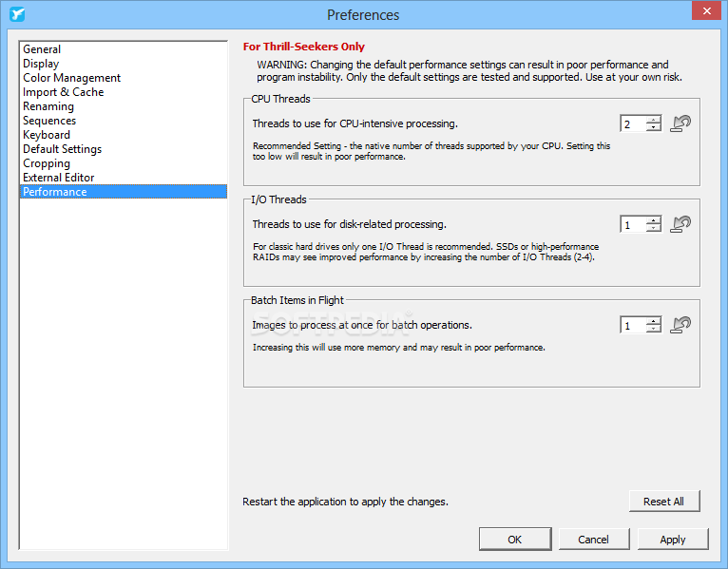Select the Performance category
728x569 pixels.
tap(124, 192)
